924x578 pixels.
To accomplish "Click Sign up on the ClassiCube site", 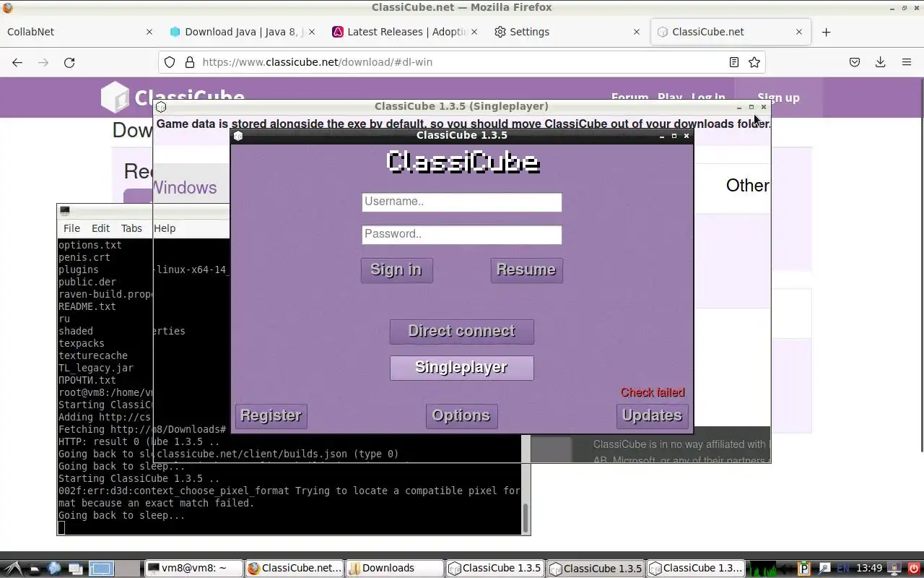I will pos(778,98).
